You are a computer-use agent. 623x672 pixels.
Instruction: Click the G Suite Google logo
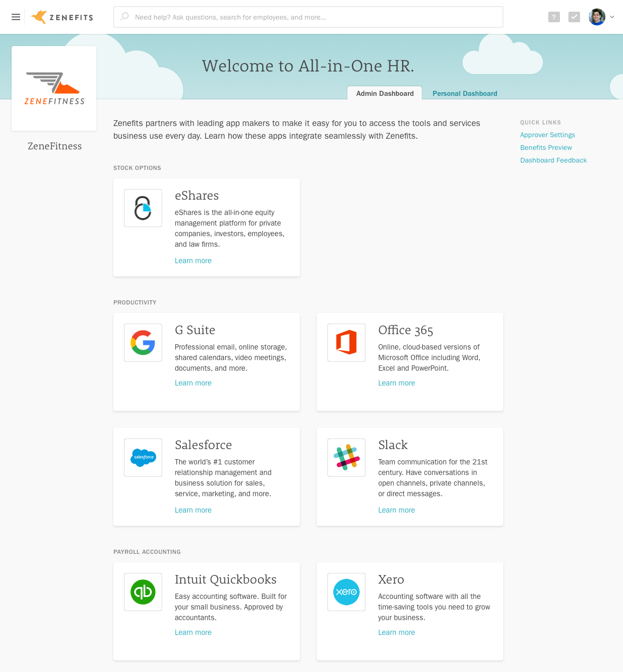(x=143, y=343)
